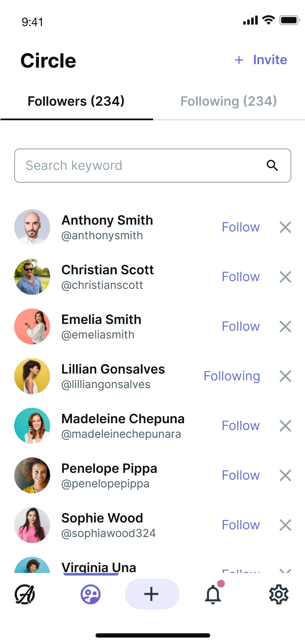Tap the center plus create button
This screenshot has width=305, height=644.
coord(152,594)
